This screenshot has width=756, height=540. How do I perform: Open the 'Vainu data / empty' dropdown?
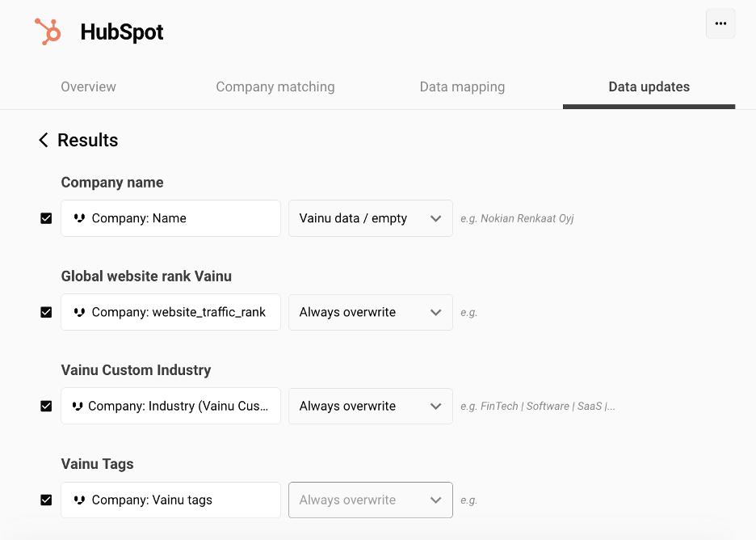tap(370, 218)
